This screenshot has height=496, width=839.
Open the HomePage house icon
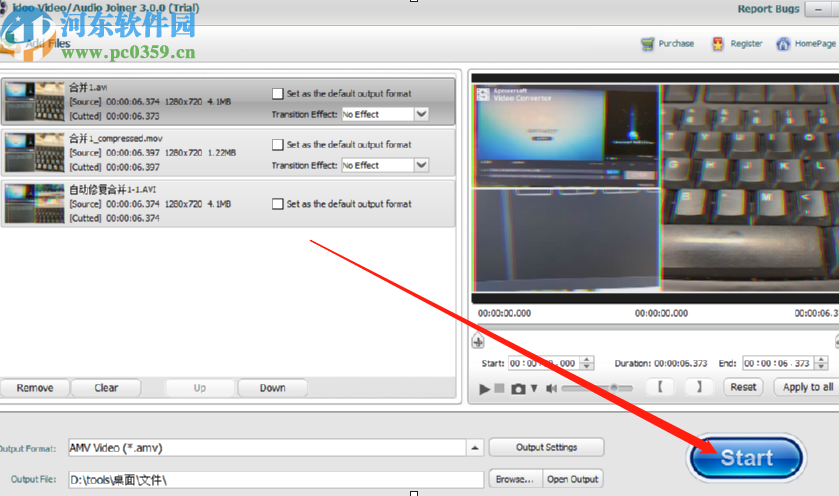pyautogui.click(x=783, y=44)
